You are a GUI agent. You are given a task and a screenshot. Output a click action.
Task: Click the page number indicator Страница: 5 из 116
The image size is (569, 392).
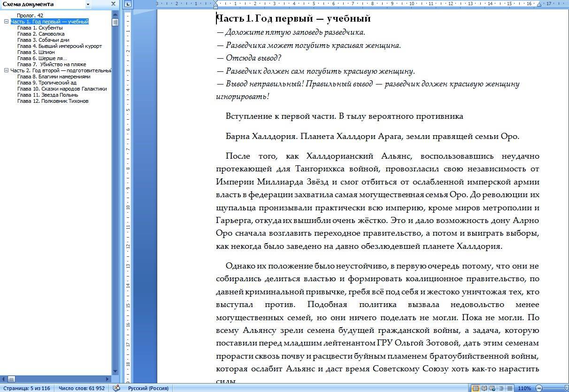pyautogui.click(x=26, y=388)
